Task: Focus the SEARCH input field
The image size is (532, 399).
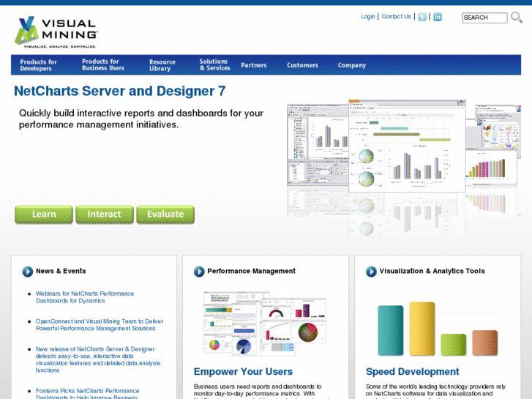Action: [x=484, y=18]
